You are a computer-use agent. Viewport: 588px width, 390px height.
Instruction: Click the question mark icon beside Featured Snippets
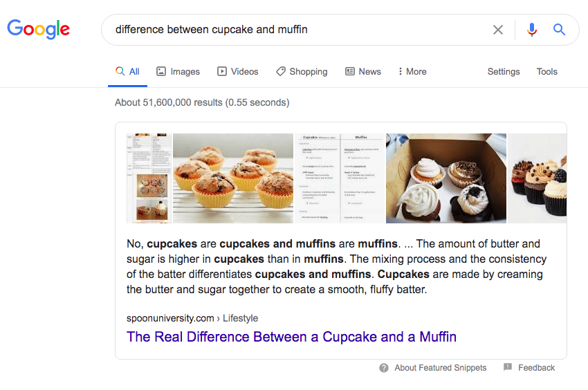(x=384, y=368)
